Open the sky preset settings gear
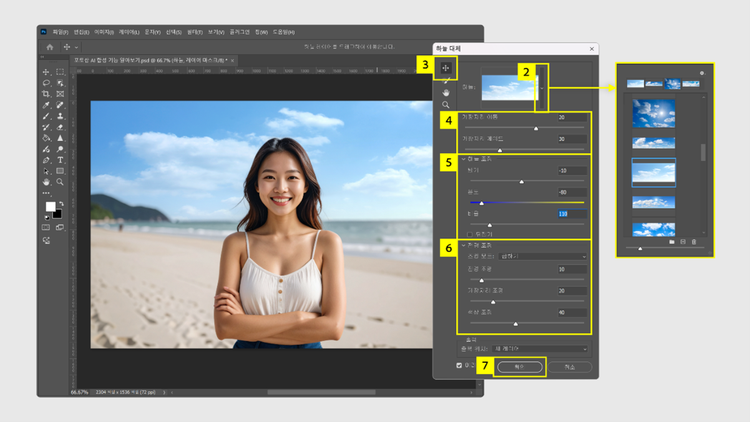Screen dimensions: 750x422 click(701, 73)
